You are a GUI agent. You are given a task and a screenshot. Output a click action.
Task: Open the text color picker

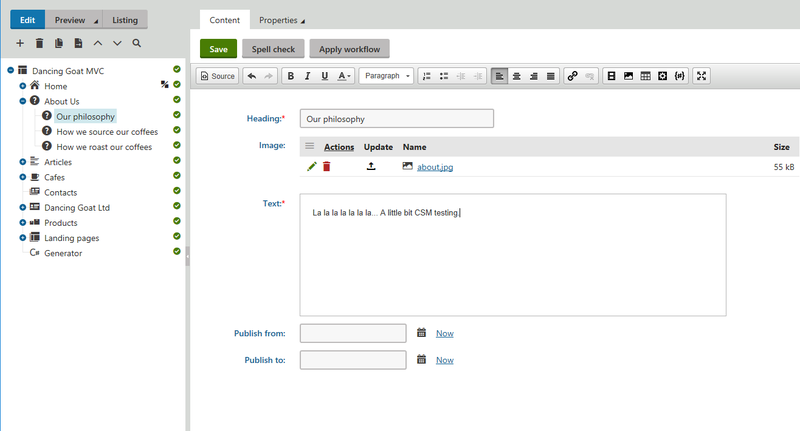coord(344,76)
